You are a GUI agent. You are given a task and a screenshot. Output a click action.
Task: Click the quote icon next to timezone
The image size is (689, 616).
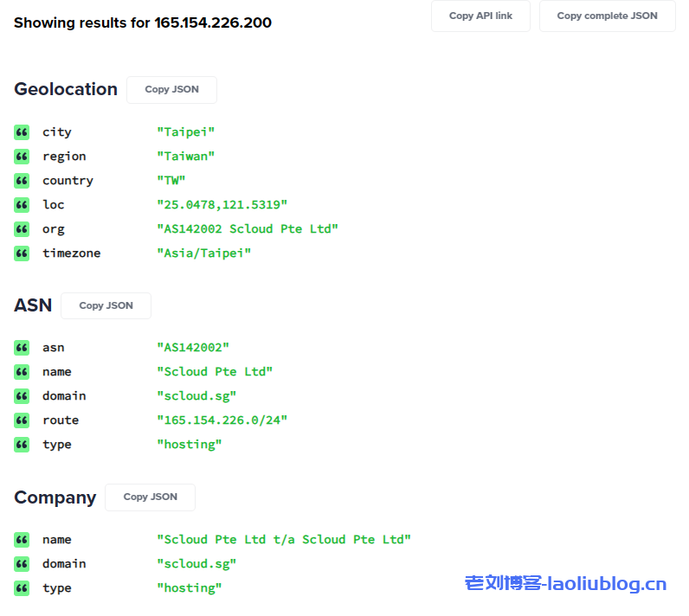(x=22, y=253)
